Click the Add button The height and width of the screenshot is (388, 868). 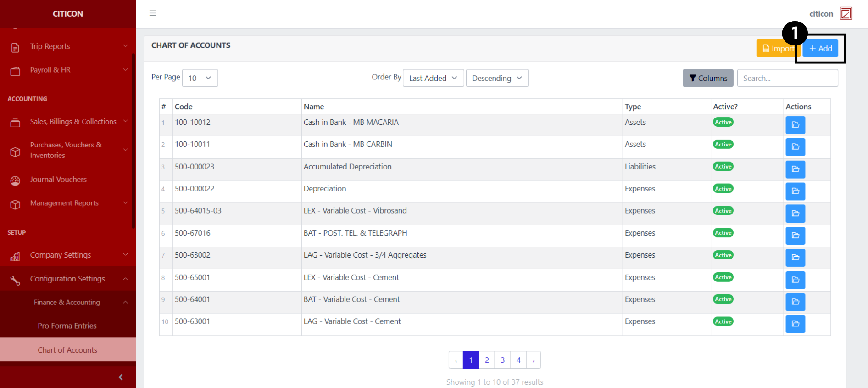(820, 49)
